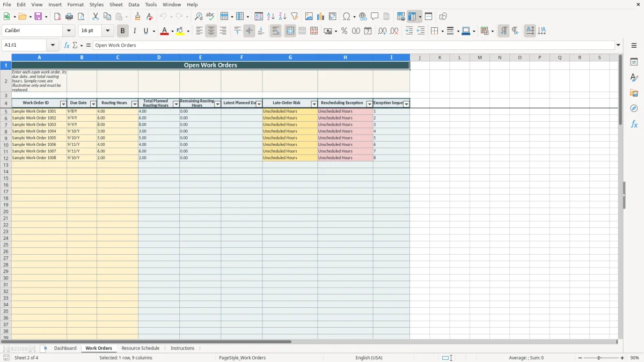This screenshot has height=362, width=644.
Task: Open the Rescheduling Exception filter dropdown
Action: coord(369,104)
